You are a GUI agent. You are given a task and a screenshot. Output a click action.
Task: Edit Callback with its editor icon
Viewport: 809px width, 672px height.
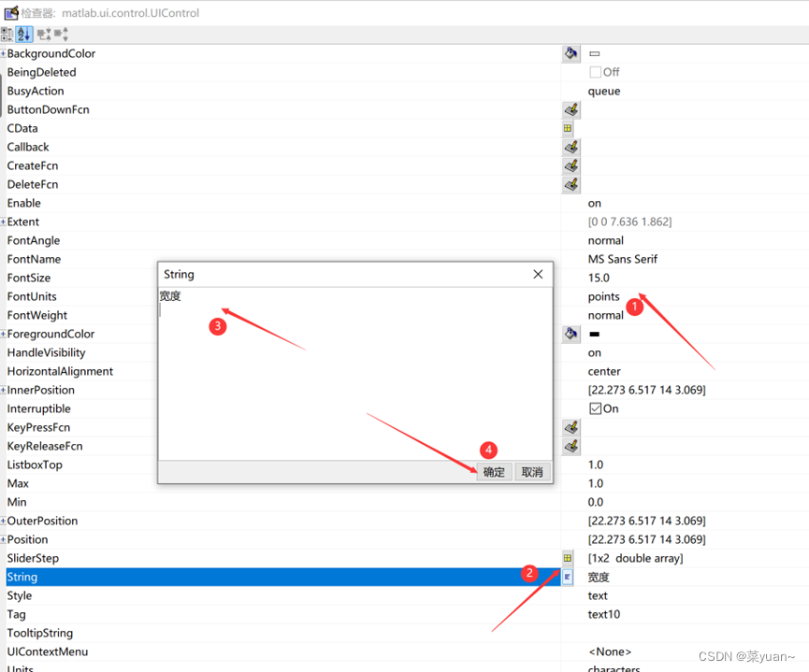point(571,147)
